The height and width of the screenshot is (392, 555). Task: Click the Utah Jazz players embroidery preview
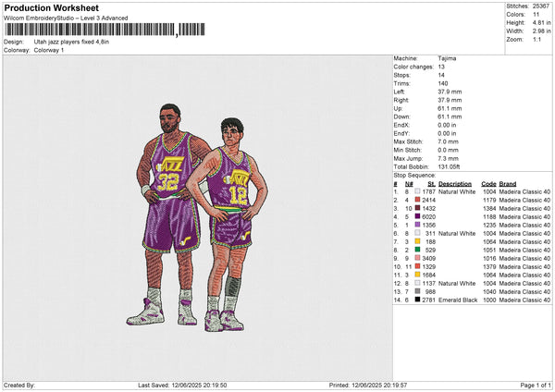(x=197, y=217)
